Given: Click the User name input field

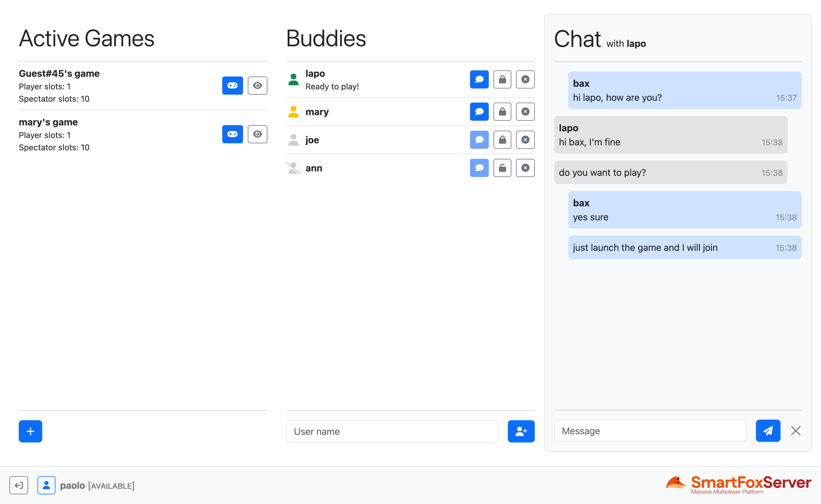Looking at the screenshot, I should [392, 431].
